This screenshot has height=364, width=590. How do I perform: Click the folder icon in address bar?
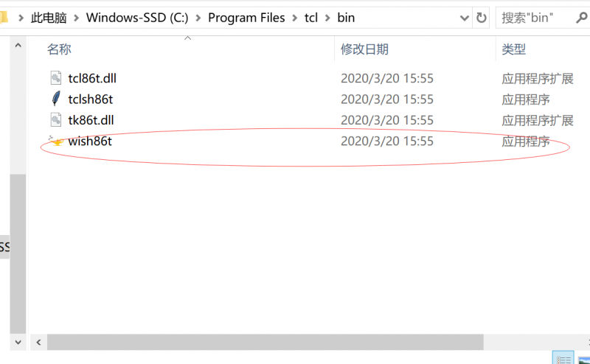(x=4, y=18)
